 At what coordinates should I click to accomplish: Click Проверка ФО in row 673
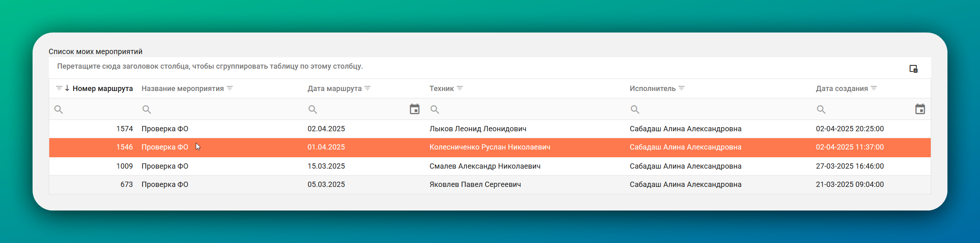[x=165, y=184]
